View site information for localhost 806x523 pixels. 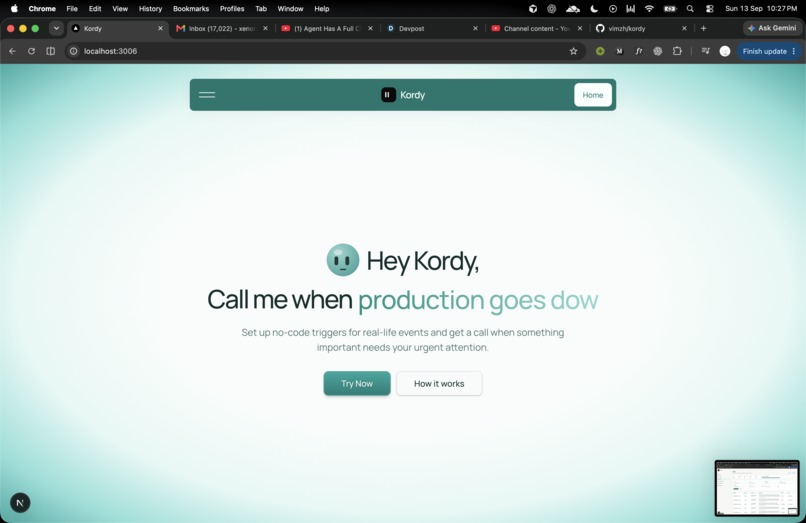(x=74, y=51)
